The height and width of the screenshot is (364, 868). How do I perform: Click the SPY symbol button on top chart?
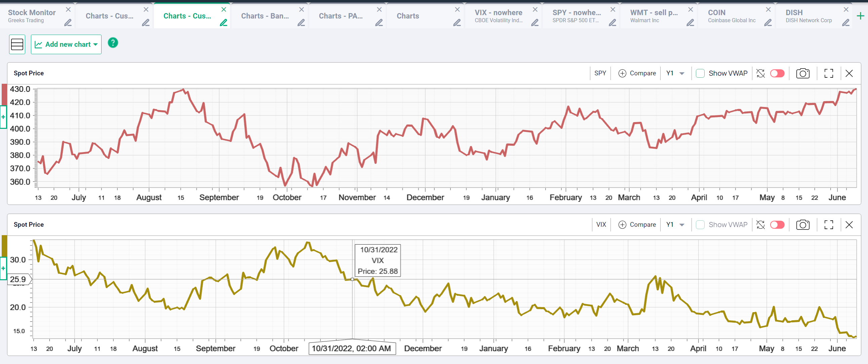coord(600,73)
